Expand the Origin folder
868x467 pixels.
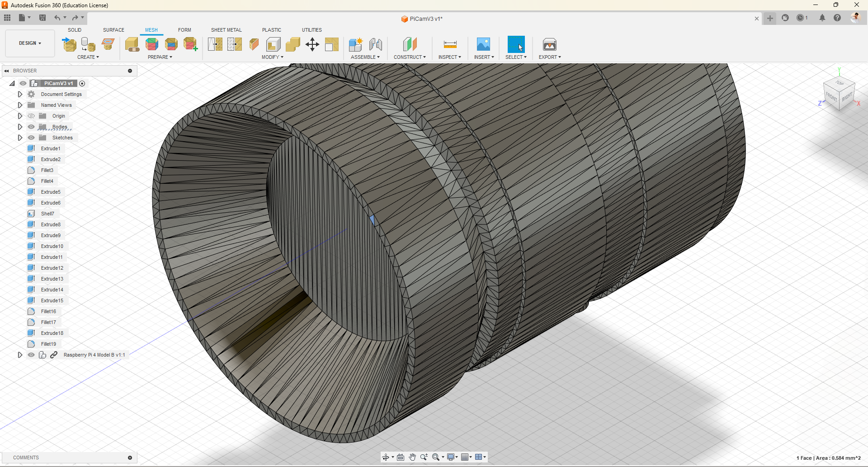pos(20,116)
